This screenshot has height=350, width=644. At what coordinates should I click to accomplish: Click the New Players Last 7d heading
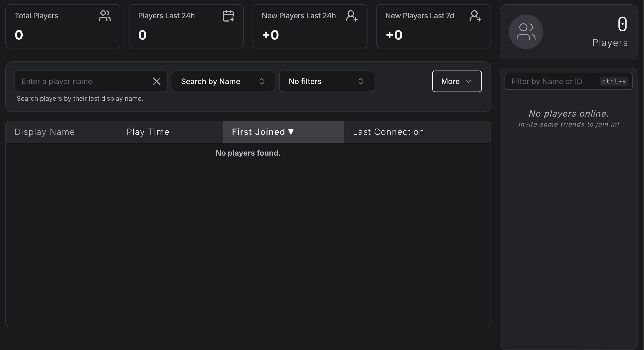point(420,16)
